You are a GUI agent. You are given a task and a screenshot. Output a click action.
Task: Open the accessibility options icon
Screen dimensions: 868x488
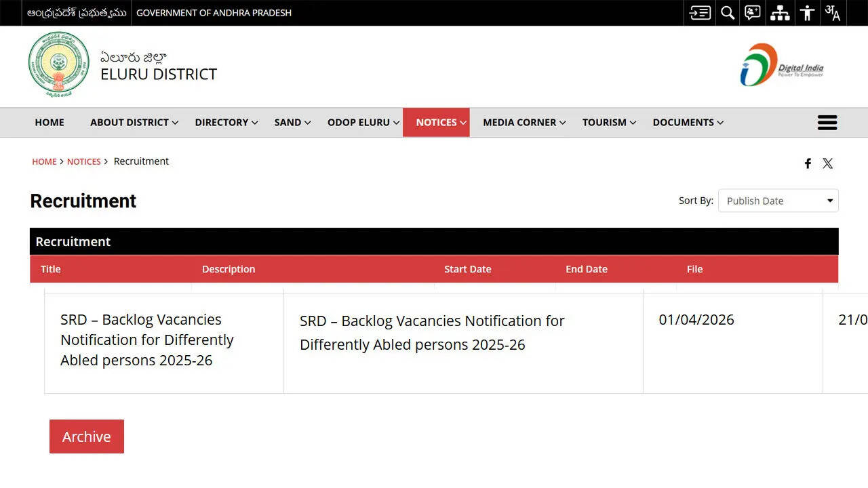[x=807, y=13]
